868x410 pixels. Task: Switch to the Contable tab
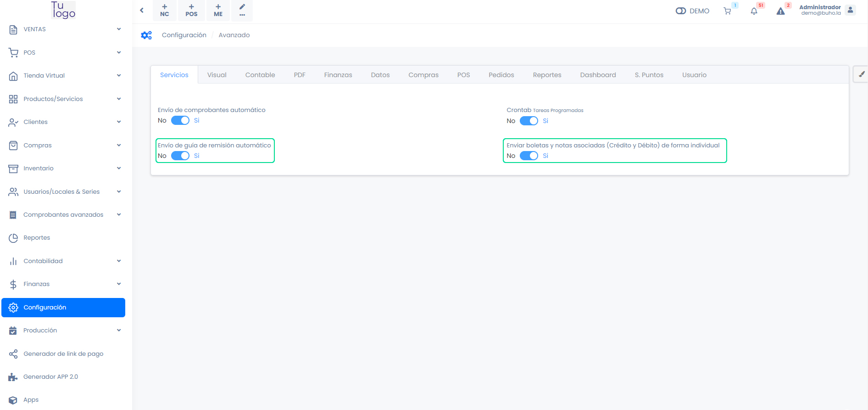pyautogui.click(x=260, y=75)
